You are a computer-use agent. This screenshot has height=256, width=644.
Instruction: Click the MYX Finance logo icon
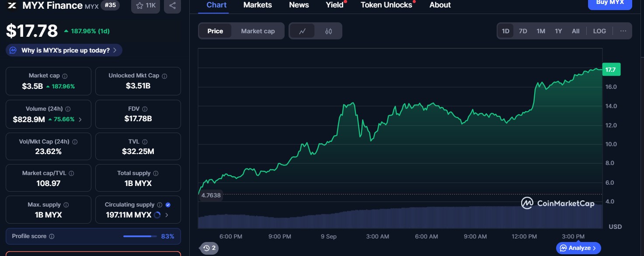pos(12,6)
